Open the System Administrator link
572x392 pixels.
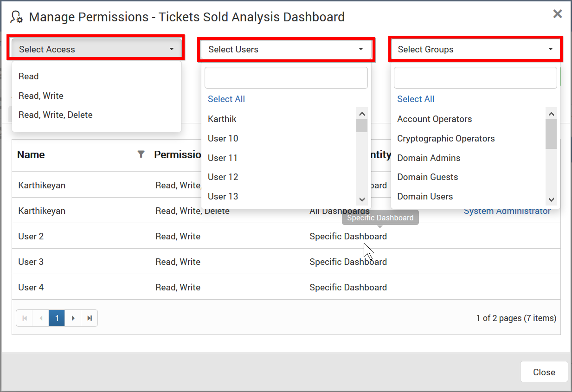[507, 211]
